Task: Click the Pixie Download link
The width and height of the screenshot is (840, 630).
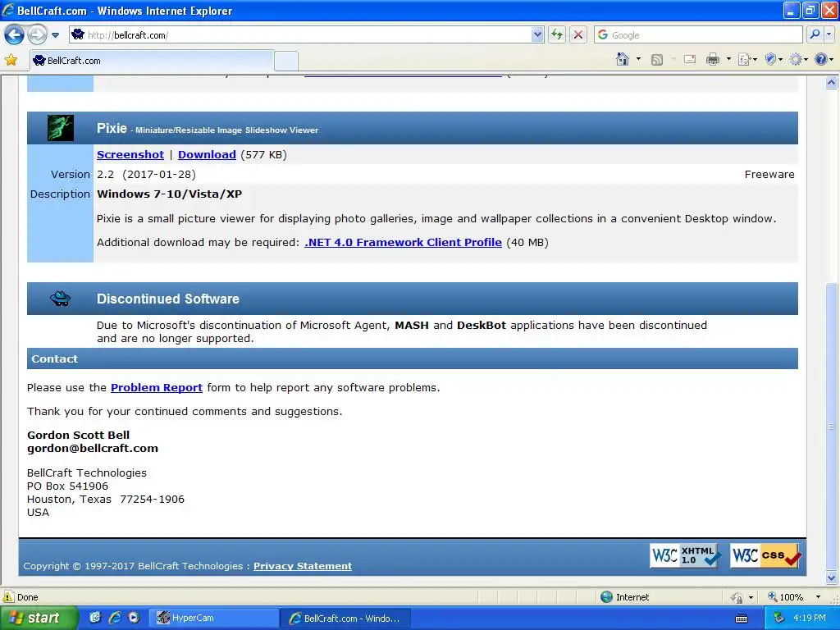Action: (x=207, y=155)
